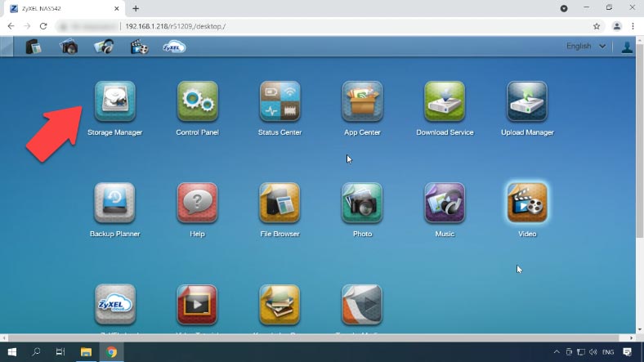Click Photo camera shortcut in top toolbar
644x362 pixels.
pos(69,47)
